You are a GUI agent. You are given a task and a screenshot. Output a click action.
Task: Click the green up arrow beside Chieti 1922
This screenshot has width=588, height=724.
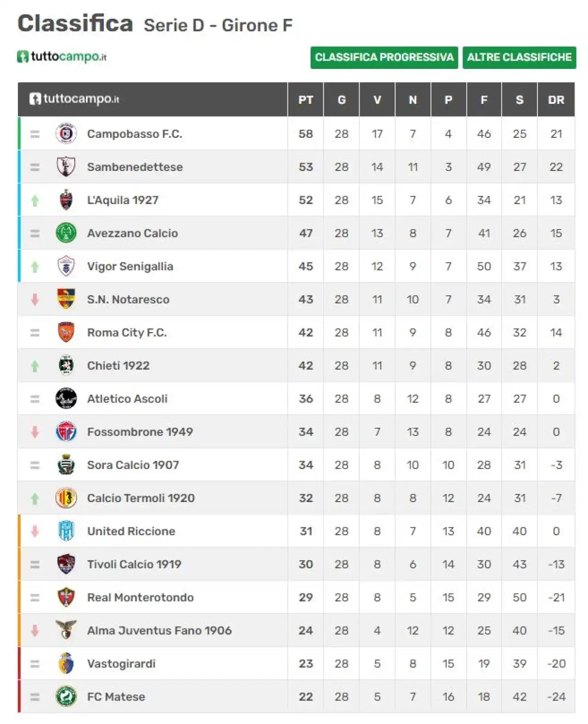click(x=35, y=366)
